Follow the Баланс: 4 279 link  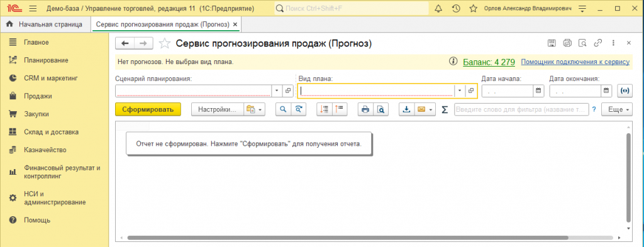(x=489, y=62)
